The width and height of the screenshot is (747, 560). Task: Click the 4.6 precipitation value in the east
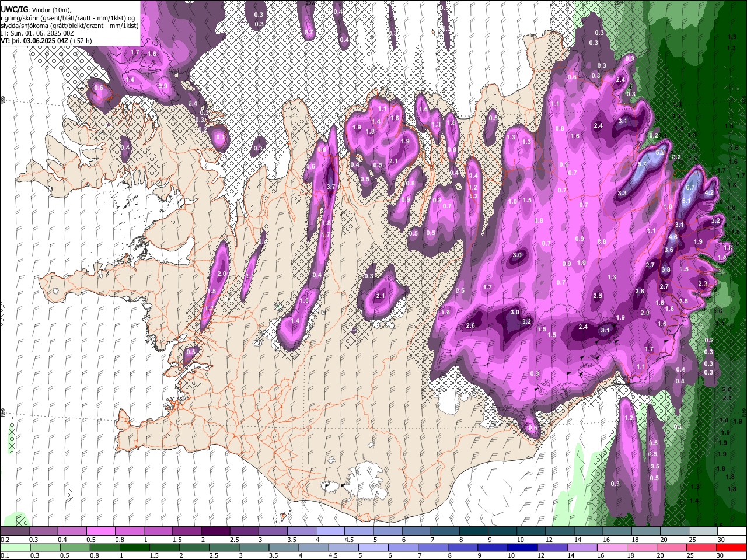tap(673, 237)
